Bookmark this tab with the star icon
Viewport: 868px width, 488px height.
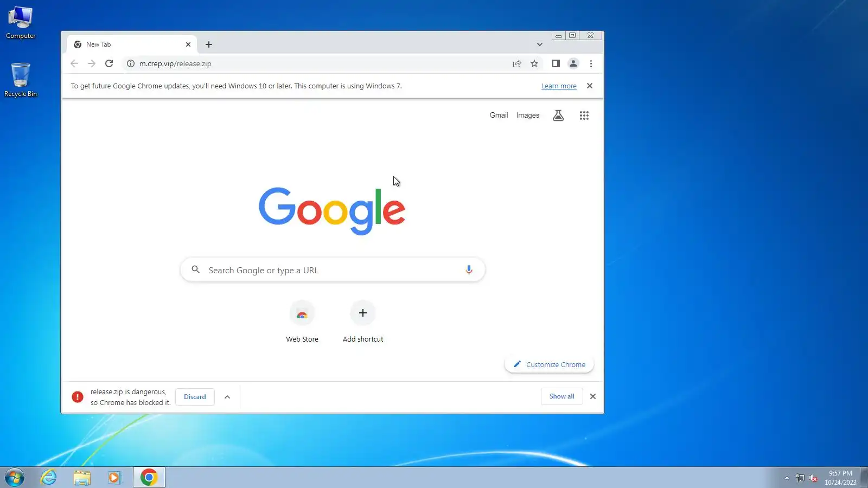[x=534, y=63]
